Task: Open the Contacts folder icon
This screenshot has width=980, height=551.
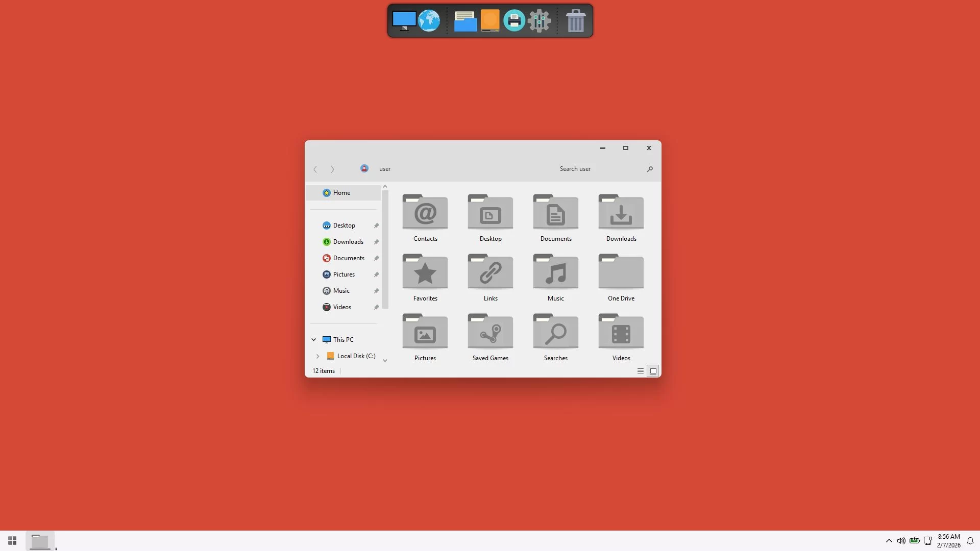Action: 425,212
